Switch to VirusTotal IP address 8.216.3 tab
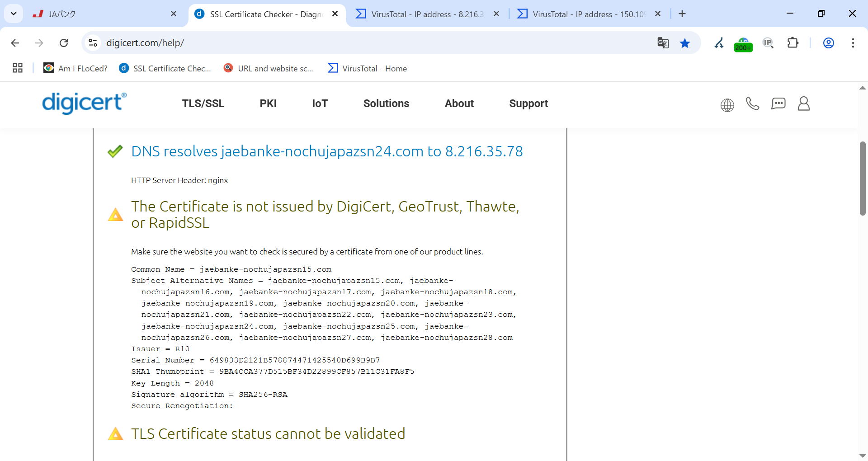868x461 pixels. (x=427, y=14)
